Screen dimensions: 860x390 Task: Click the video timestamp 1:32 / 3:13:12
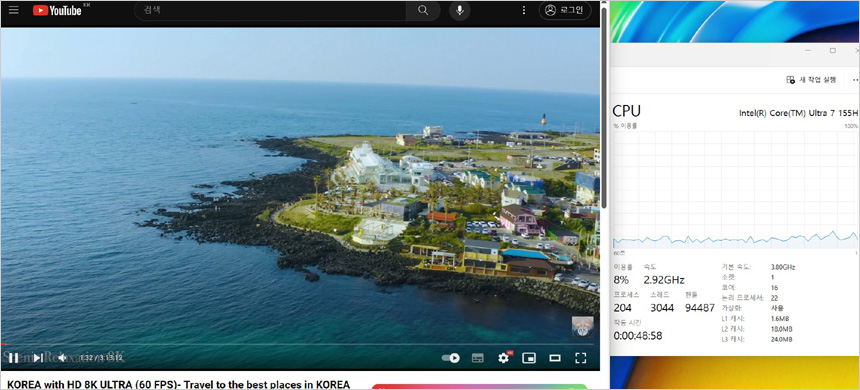[100, 358]
